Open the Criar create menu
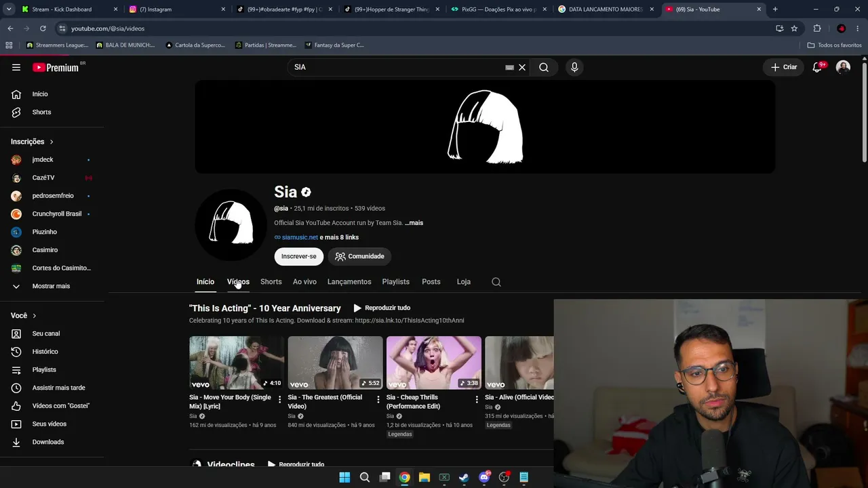868x488 pixels. pos(784,67)
